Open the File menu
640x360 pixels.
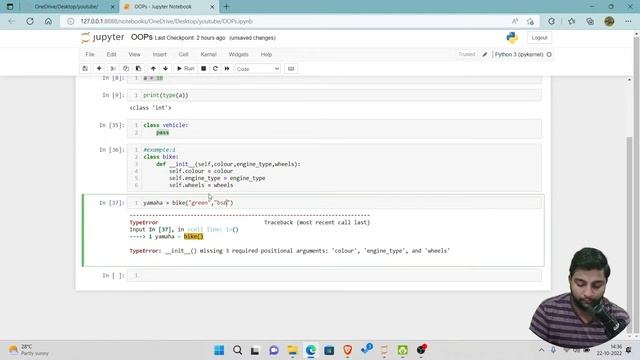[90, 54]
